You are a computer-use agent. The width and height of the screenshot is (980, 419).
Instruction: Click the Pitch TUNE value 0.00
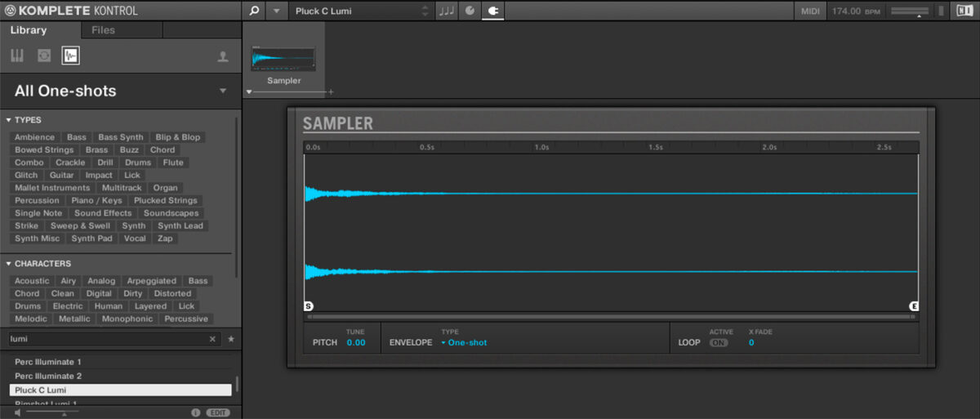tap(356, 342)
